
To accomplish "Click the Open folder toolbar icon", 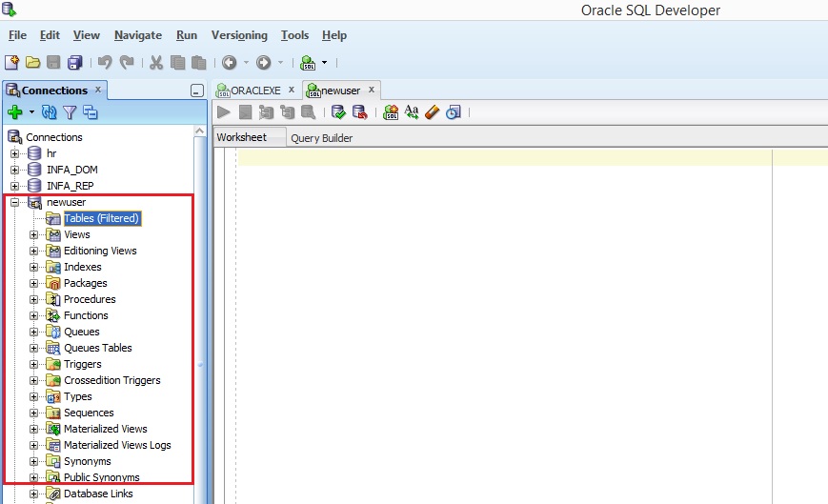I will pyautogui.click(x=32, y=62).
